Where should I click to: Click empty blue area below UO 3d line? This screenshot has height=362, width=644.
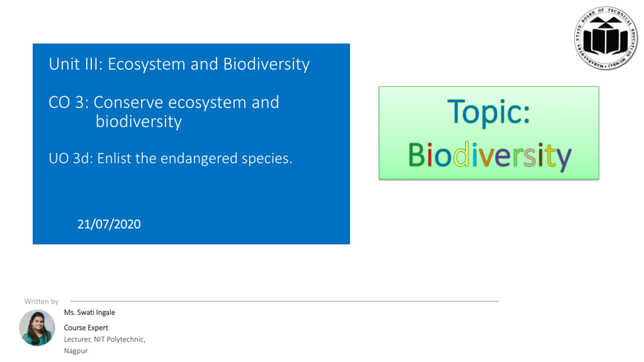pos(191,191)
